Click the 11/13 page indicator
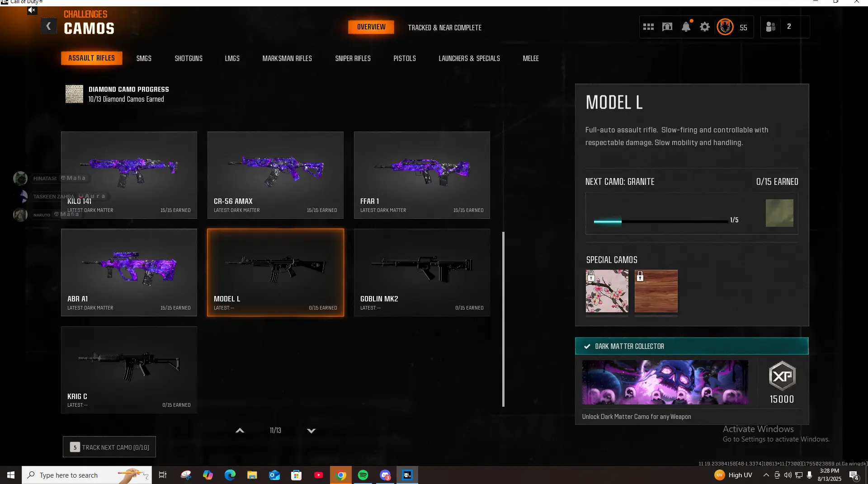The image size is (868, 484). [x=275, y=431]
